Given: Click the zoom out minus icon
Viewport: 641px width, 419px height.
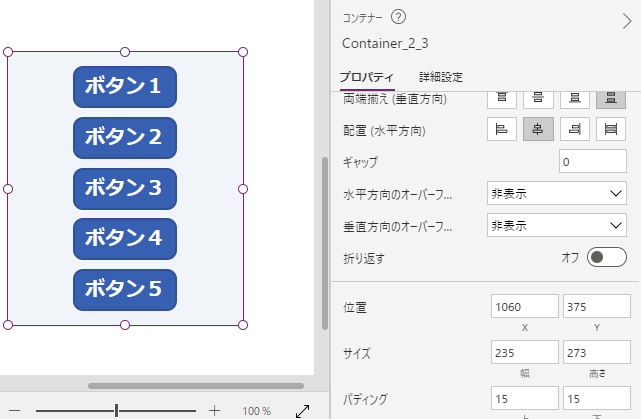Looking at the screenshot, I should click(15, 410).
